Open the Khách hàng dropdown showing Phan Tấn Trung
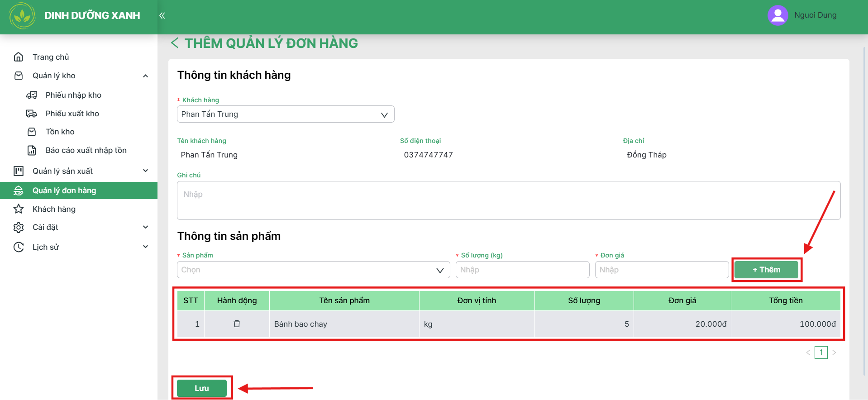 pos(286,114)
